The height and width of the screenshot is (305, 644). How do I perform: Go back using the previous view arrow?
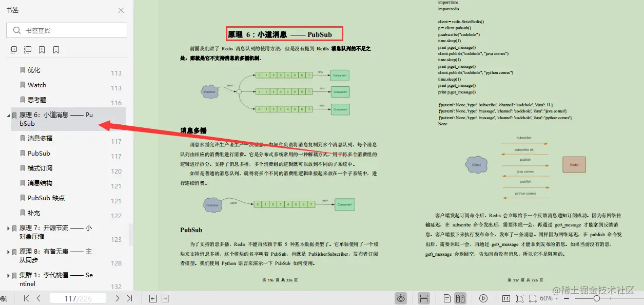click(152, 298)
